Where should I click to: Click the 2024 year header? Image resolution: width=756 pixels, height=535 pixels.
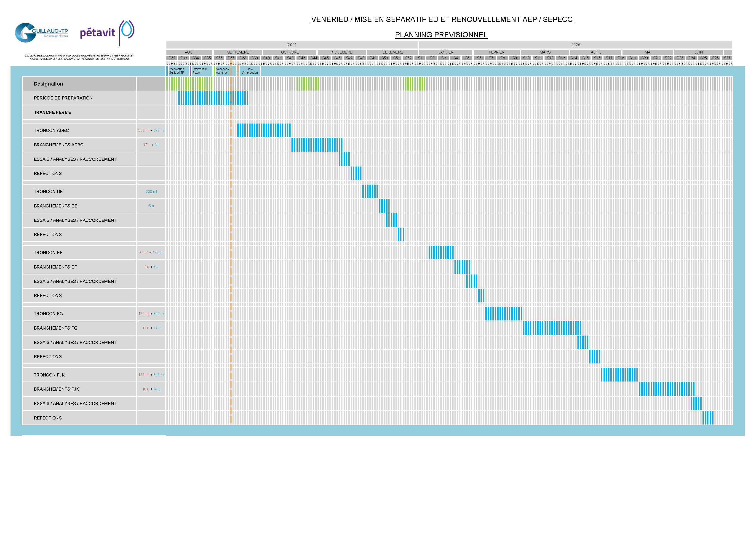point(292,44)
